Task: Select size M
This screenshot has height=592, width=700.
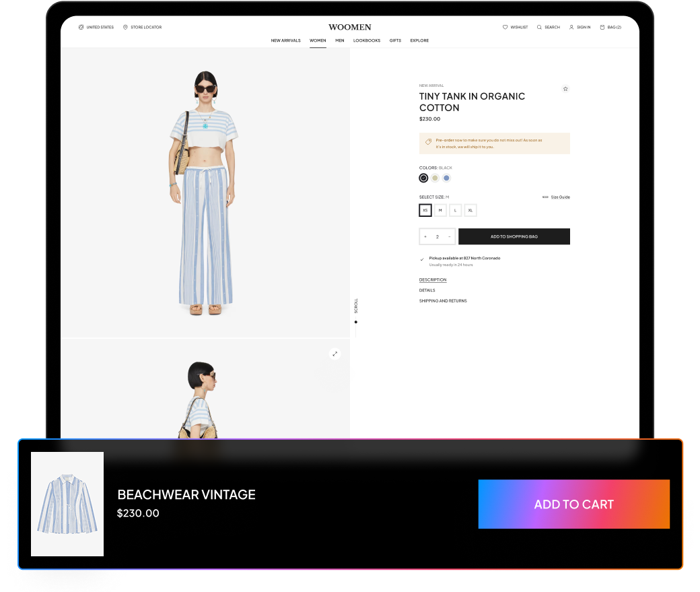Action: pyautogui.click(x=440, y=210)
